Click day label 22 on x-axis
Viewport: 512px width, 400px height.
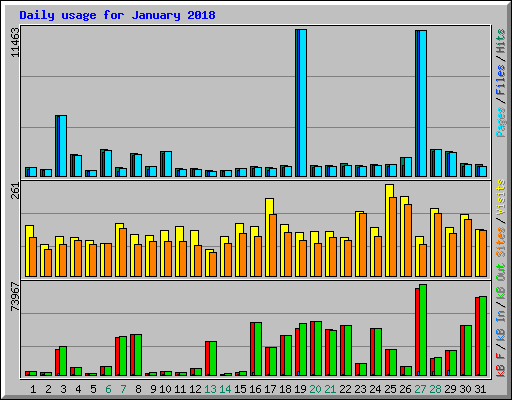[346, 389]
